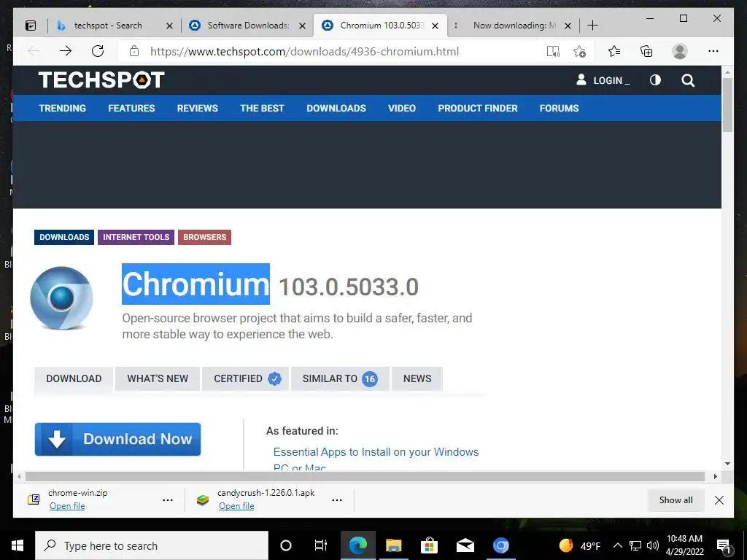747x560 pixels.
Task: Open TechSpot search magnifier icon
Action: (688, 80)
